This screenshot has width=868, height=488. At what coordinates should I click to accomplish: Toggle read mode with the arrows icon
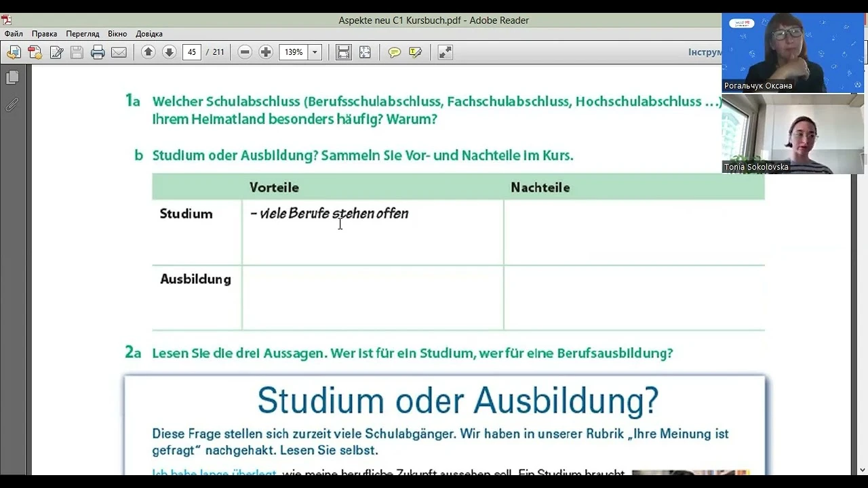tap(445, 52)
